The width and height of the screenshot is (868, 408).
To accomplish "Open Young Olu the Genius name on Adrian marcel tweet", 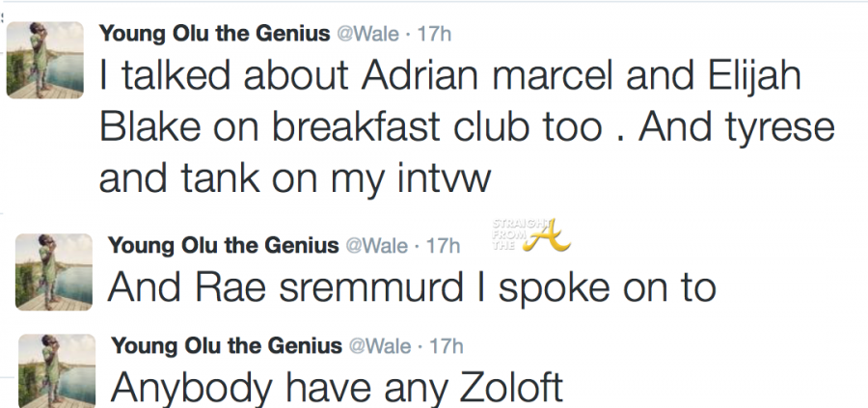I will (x=212, y=33).
